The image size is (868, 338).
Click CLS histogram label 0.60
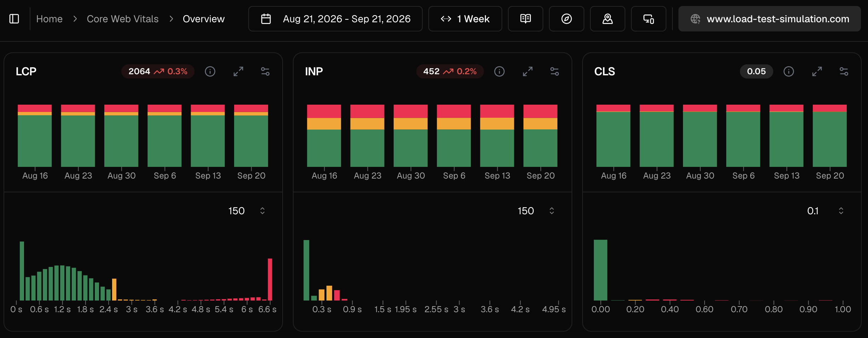coord(705,309)
